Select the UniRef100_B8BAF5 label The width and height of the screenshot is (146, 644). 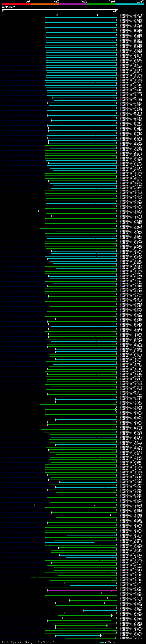[x=131, y=70]
